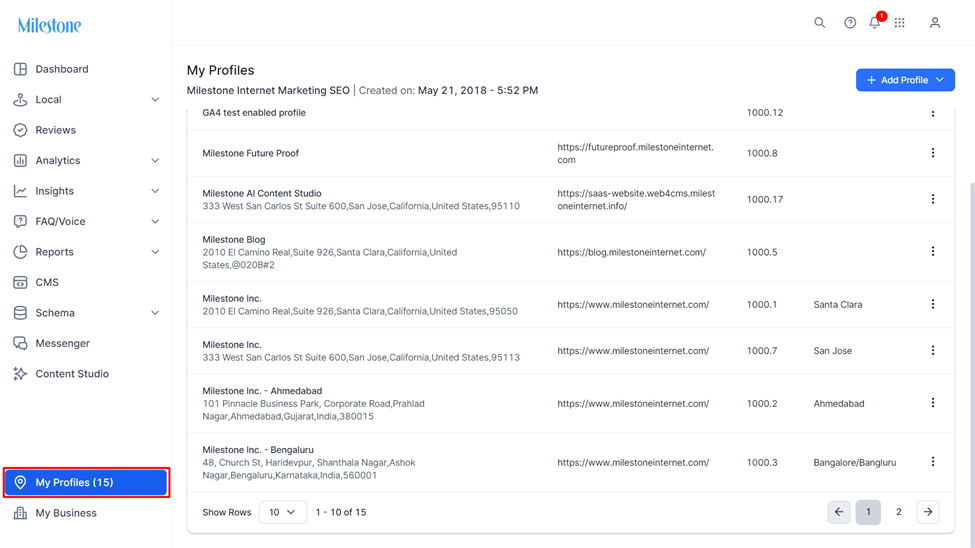
Task: Click the '1 - 10 of 15' text
Action: click(x=341, y=513)
